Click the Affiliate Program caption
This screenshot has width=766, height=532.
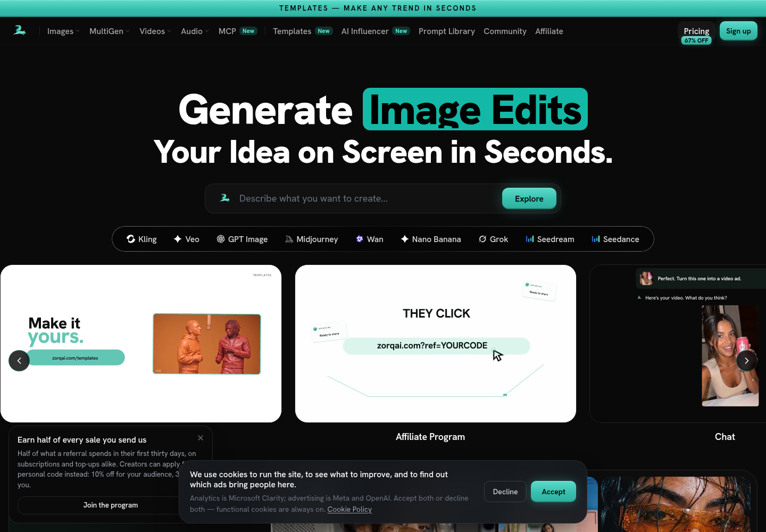[x=430, y=437]
